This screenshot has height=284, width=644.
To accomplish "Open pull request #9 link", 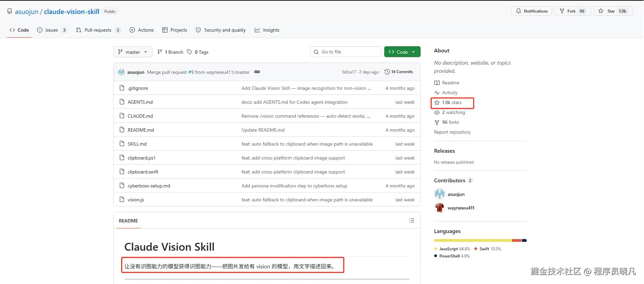I will [x=191, y=72].
